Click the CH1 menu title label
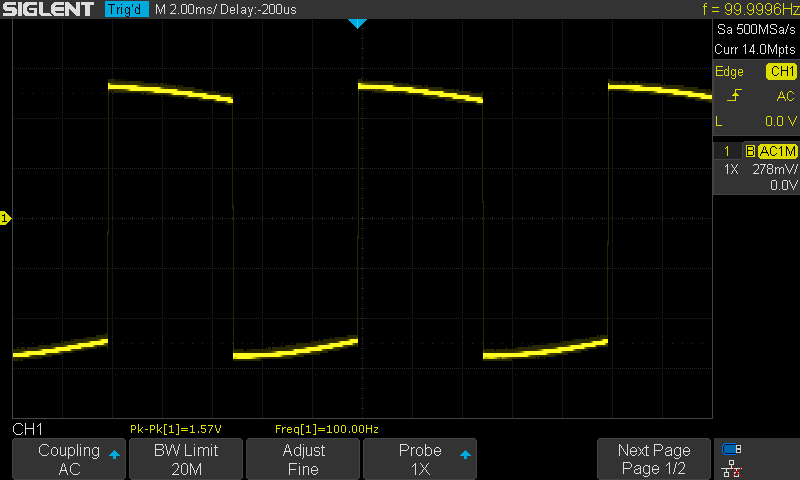 coord(28,429)
